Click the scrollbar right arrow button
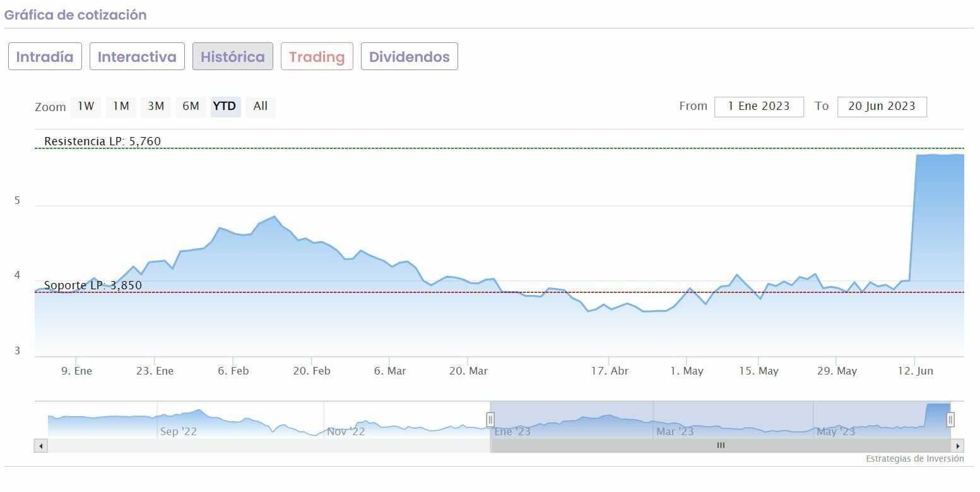This screenshot has height=492, width=980. (957, 446)
